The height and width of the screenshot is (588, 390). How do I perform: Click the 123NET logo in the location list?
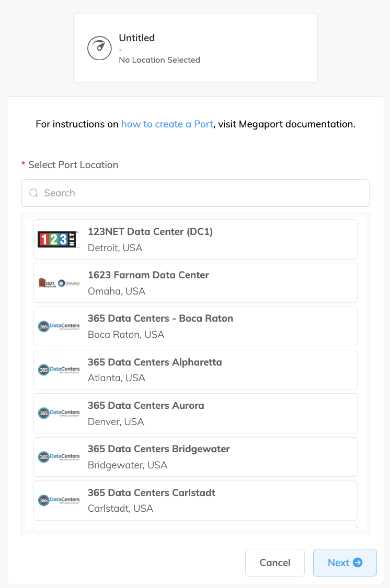tap(58, 239)
